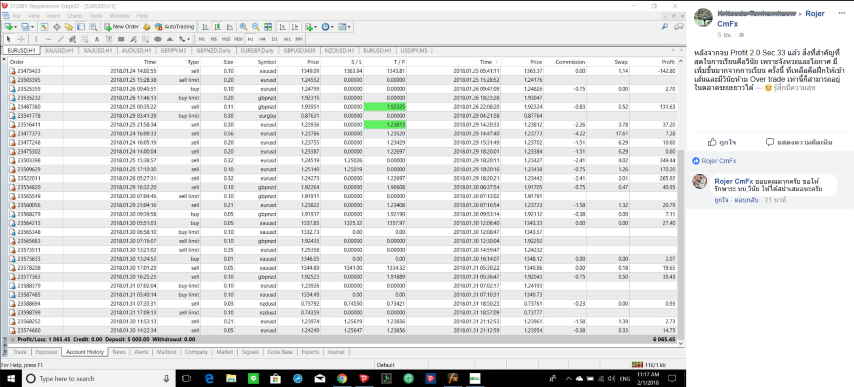Image resolution: width=854 pixels, height=387 pixels.
Task: Select the horizontal line drawing tool
Action: [x=48, y=39]
